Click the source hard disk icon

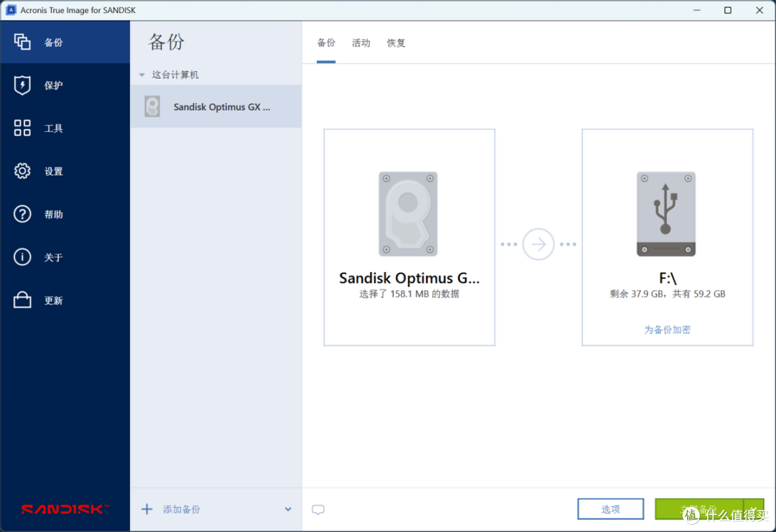click(408, 214)
